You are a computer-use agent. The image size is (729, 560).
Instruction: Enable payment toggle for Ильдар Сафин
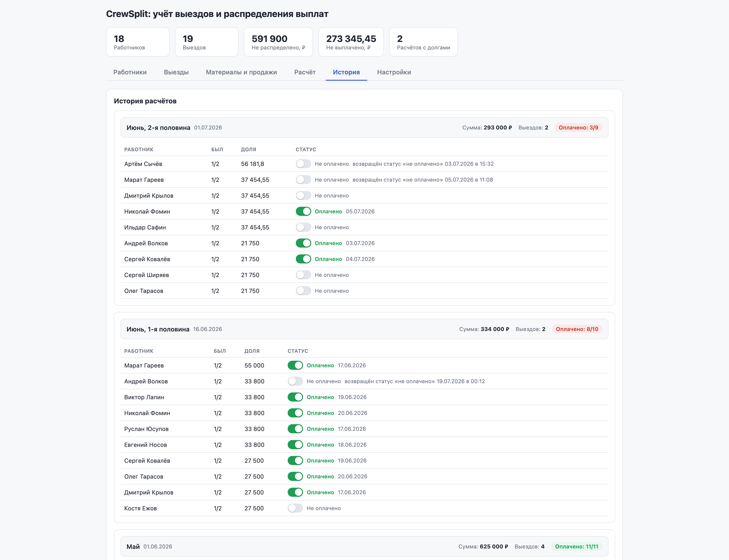303,227
